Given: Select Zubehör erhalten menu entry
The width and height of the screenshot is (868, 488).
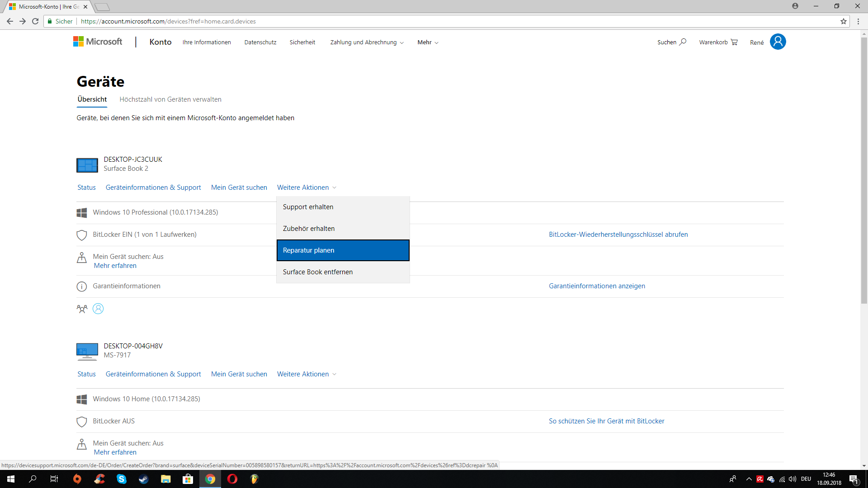Looking at the screenshot, I should tap(343, 229).
